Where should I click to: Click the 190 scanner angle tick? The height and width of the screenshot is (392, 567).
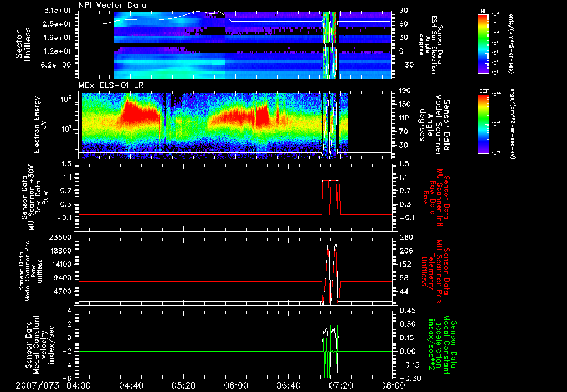[x=405, y=91]
